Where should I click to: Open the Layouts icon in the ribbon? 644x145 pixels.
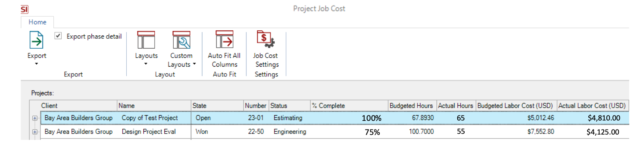146,40
